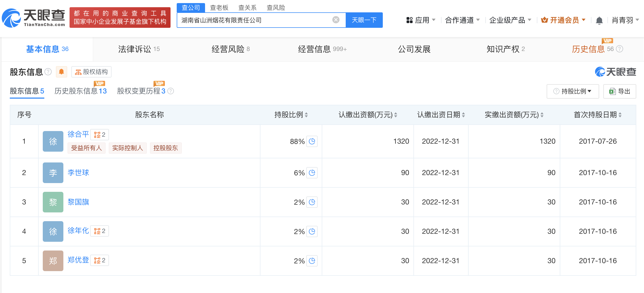This screenshot has width=644, height=293.
Task: Export table with 导出 button
Action: [x=620, y=91]
